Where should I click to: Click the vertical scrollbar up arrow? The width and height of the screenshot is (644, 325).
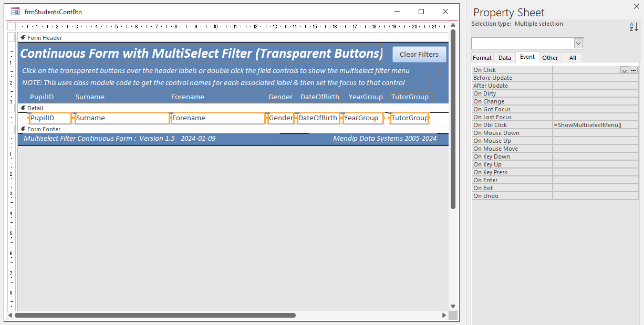click(x=453, y=25)
